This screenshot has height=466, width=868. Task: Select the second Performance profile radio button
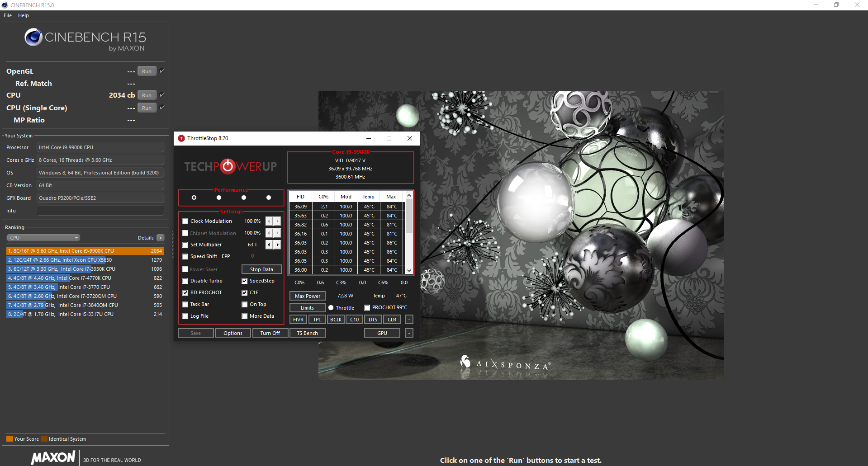pos(219,198)
